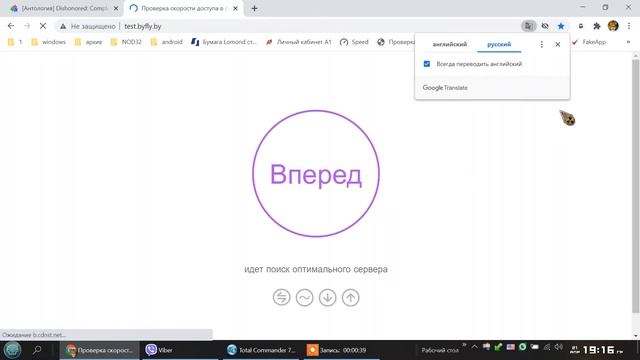
Task: Open the Chrome extensions puzzle icon
Action: [x=597, y=26]
